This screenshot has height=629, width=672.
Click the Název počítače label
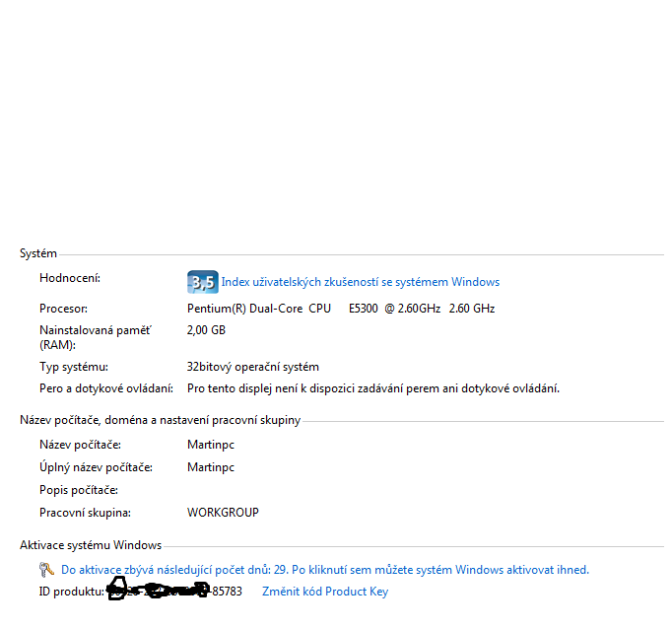(x=80, y=445)
